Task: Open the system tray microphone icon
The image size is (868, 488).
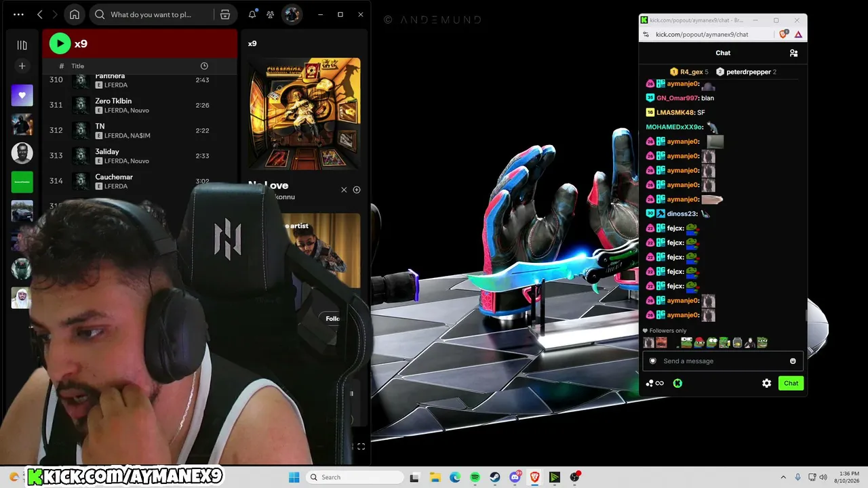Action: pyautogui.click(x=798, y=477)
